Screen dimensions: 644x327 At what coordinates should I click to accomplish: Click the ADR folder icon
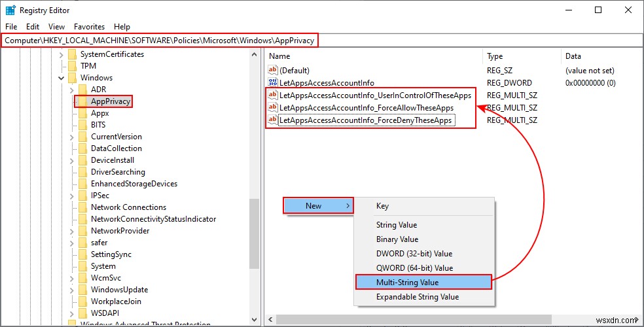[83, 90]
